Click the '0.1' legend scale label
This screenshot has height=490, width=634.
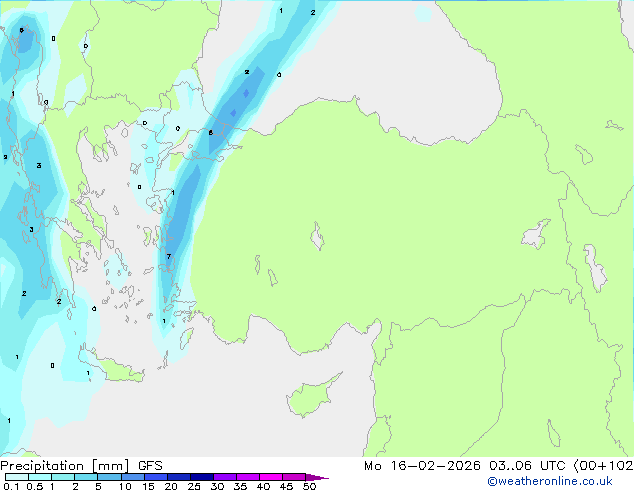[11, 486]
